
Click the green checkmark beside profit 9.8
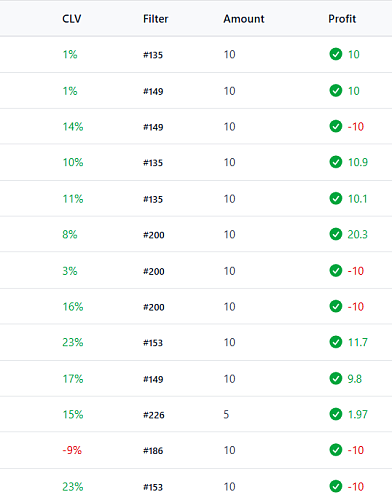pyautogui.click(x=336, y=379)
